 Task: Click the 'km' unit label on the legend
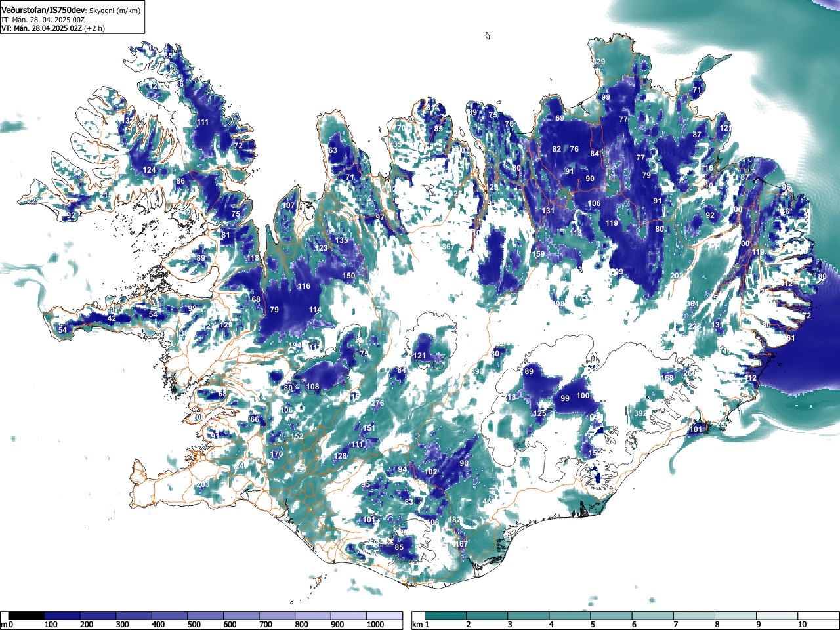pyautogui.click(x=418, y=625)
